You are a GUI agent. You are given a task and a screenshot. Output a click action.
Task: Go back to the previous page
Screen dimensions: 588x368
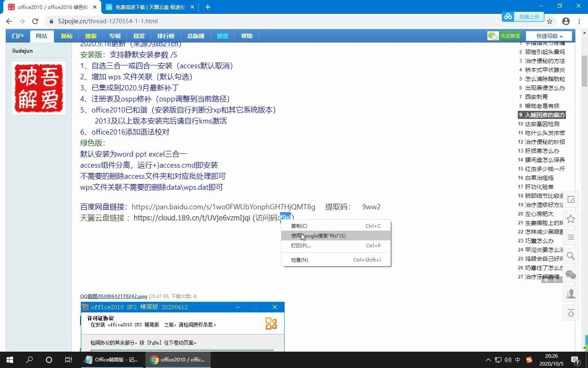[9, 21]
